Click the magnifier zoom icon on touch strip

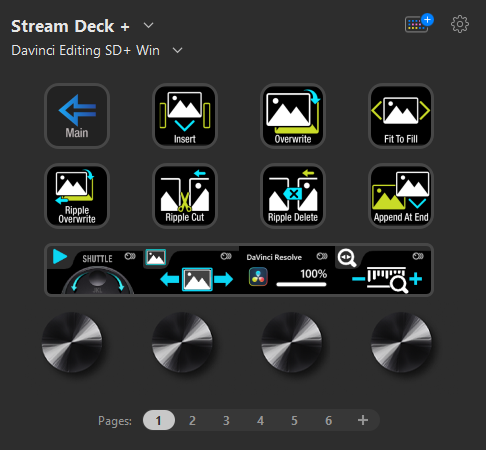pos(347,258)
